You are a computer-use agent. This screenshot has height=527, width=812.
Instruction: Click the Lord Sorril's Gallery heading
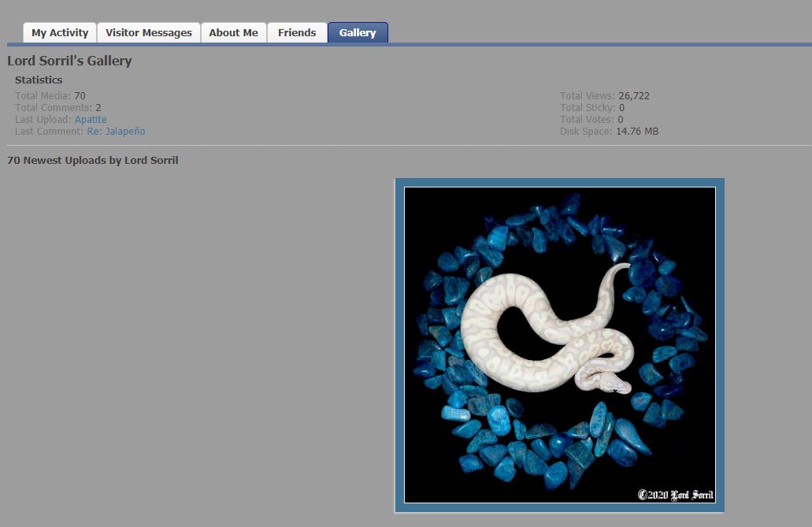[69, 61]
